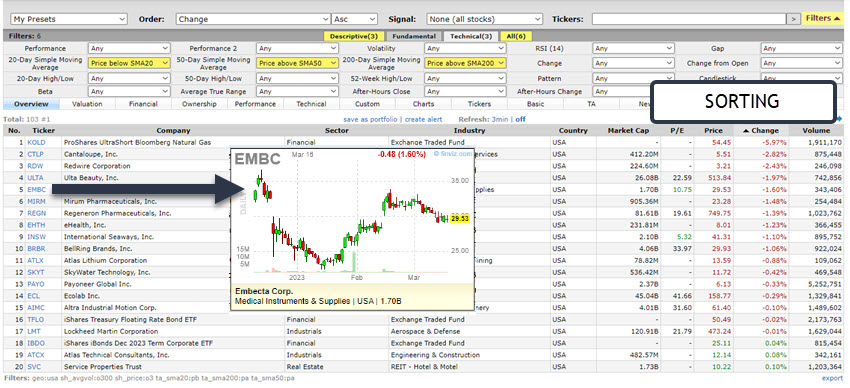Select the TA view tab
Viewport: 850px width, 388px height.
coord(591,104)
